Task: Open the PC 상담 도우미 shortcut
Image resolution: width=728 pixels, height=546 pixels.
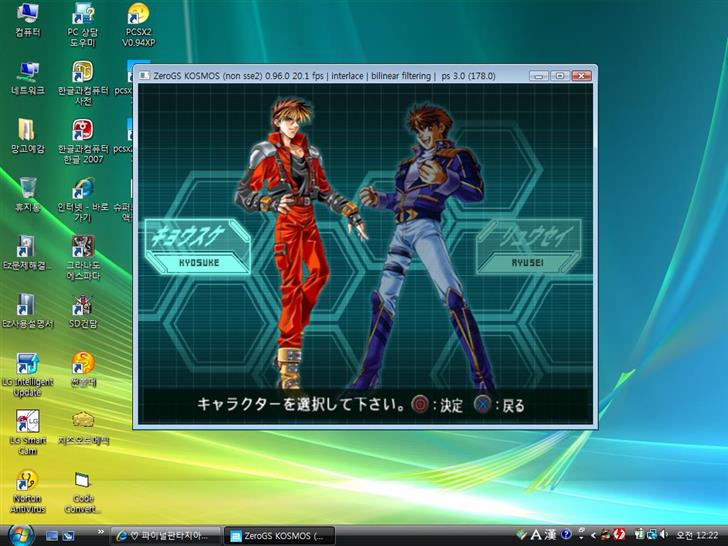Action: click(x=83, y=24)
